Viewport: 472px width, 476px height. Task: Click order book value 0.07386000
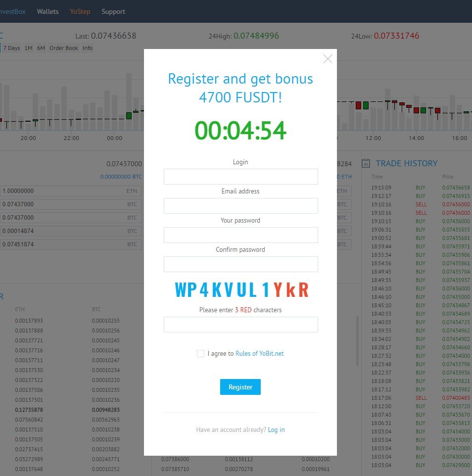175,459
